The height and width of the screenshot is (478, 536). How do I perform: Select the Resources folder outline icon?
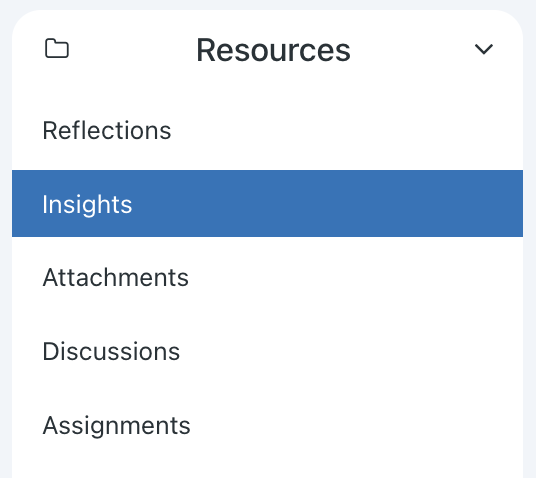coord(57,49)
